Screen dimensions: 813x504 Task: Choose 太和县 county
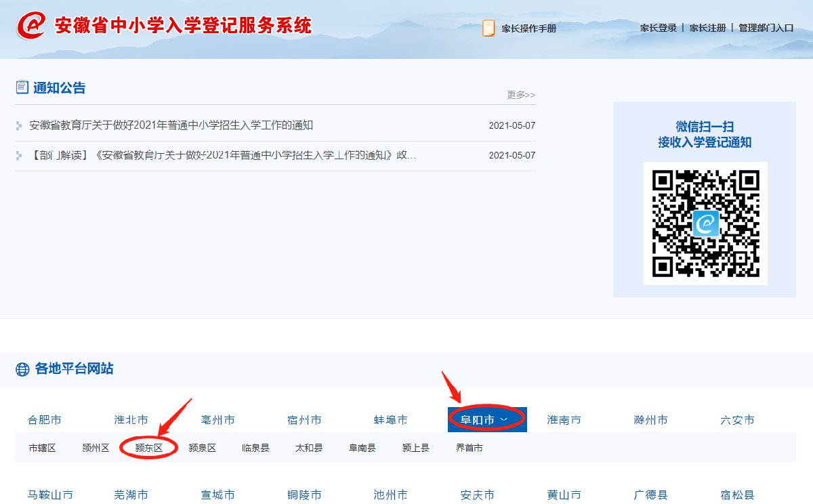309,448
